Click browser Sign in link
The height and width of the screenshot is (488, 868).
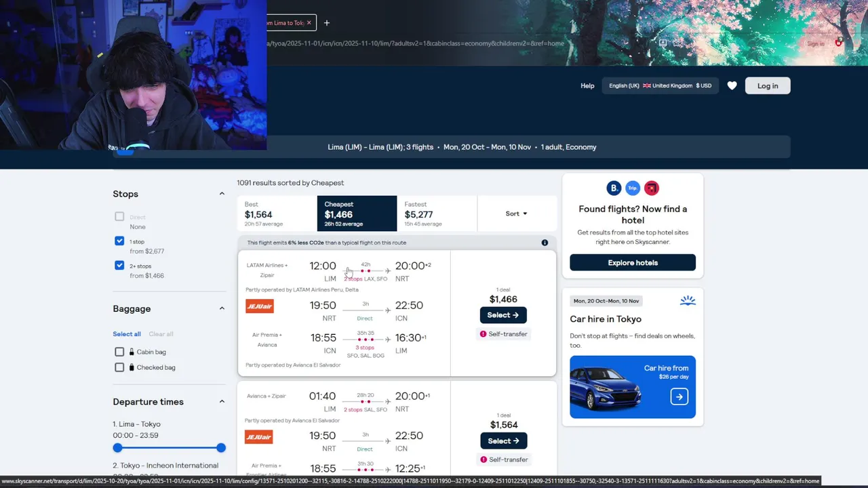click(x=815, y=43)
